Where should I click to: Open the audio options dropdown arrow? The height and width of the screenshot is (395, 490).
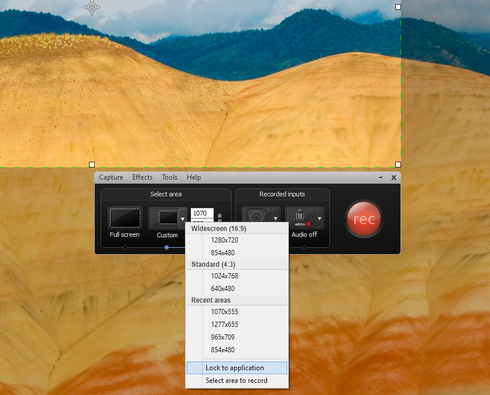(x=320, y=218)
